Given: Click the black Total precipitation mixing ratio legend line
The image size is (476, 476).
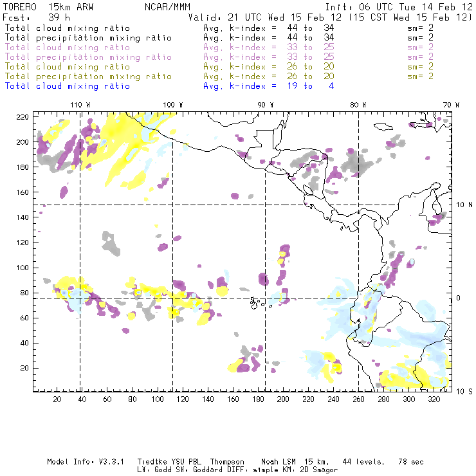Looking at the screenshot, I should tap(88, 38).
